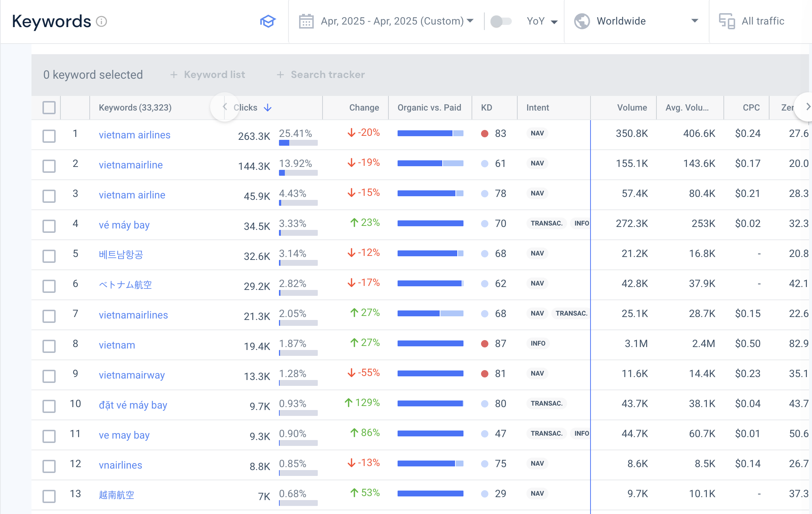This screenshot has width=812, height=514.
Task: Select checkbox for vietnamairline row
Action: 49,166
